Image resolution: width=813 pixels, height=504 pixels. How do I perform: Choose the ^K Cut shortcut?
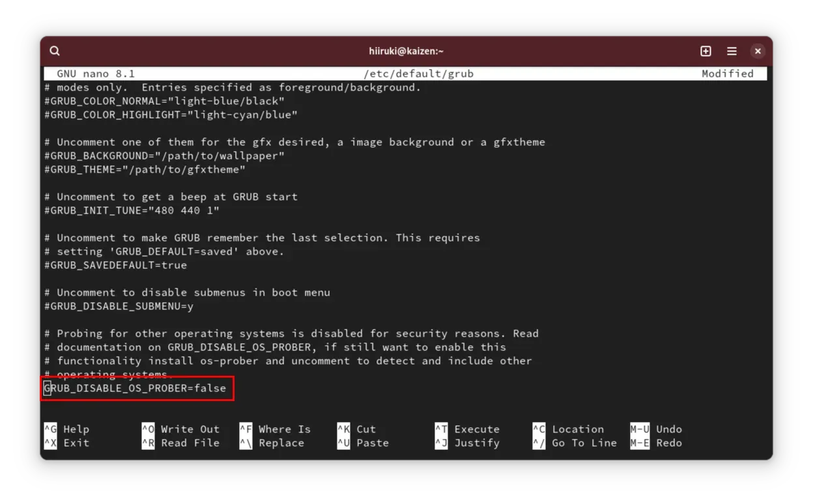pyautogui.click(x=356, y=429)
